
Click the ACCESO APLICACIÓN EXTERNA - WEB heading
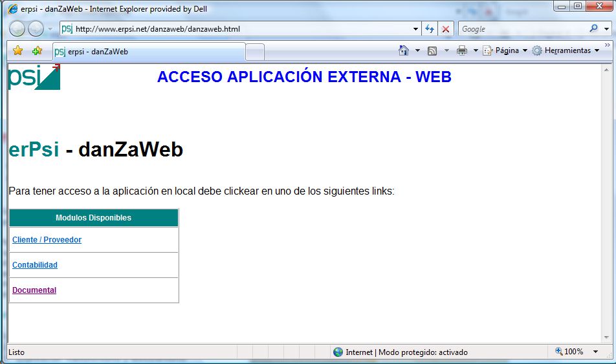tap(305, 76)
